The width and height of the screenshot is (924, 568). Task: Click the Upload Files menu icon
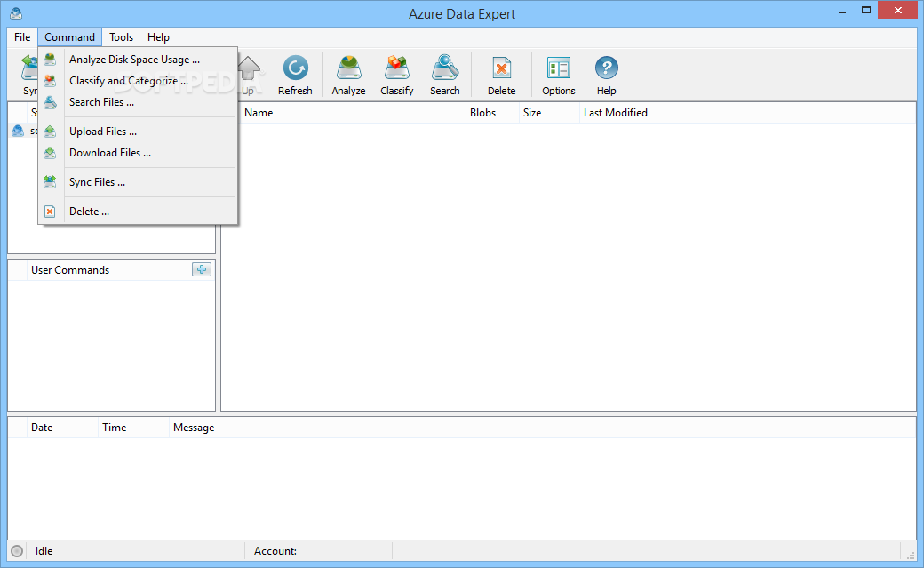coord(50,131)
